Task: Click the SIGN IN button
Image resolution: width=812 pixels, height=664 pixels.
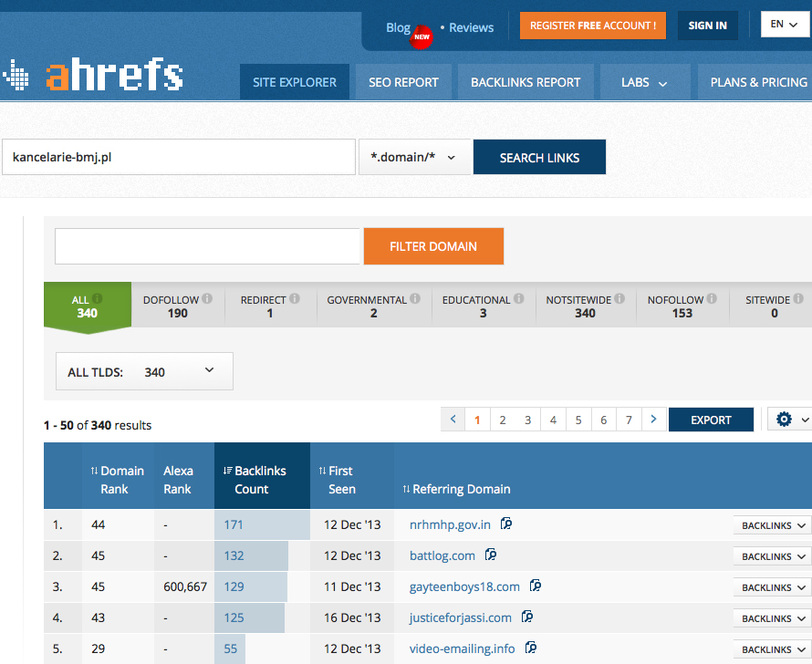Action: 707,26
